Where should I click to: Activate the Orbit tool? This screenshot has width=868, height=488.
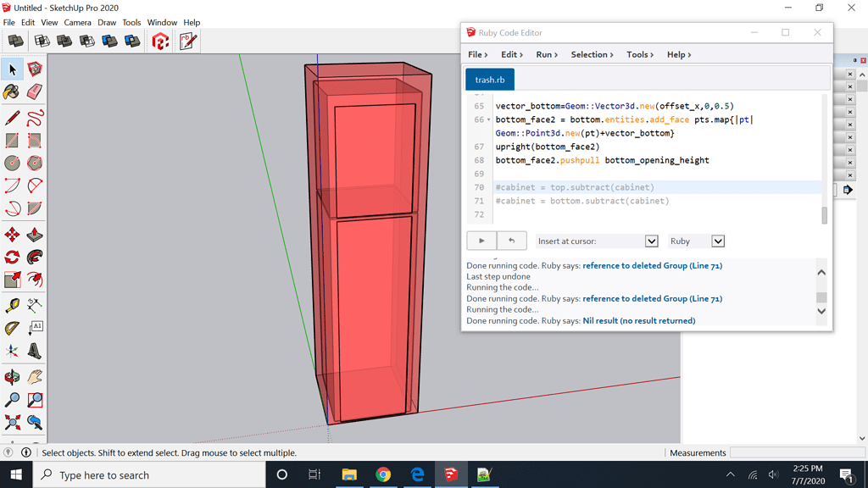click(13, 375)
